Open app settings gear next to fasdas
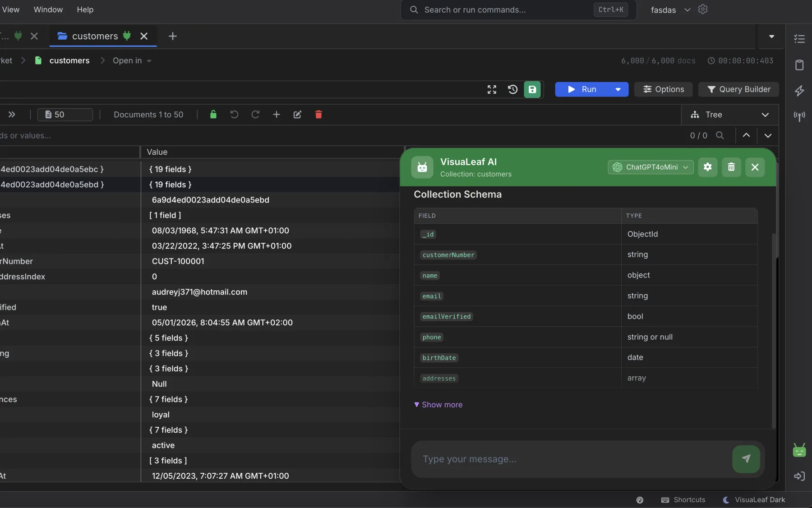The width and height of the screenshot is (812, 508). (x=703, y=9)
